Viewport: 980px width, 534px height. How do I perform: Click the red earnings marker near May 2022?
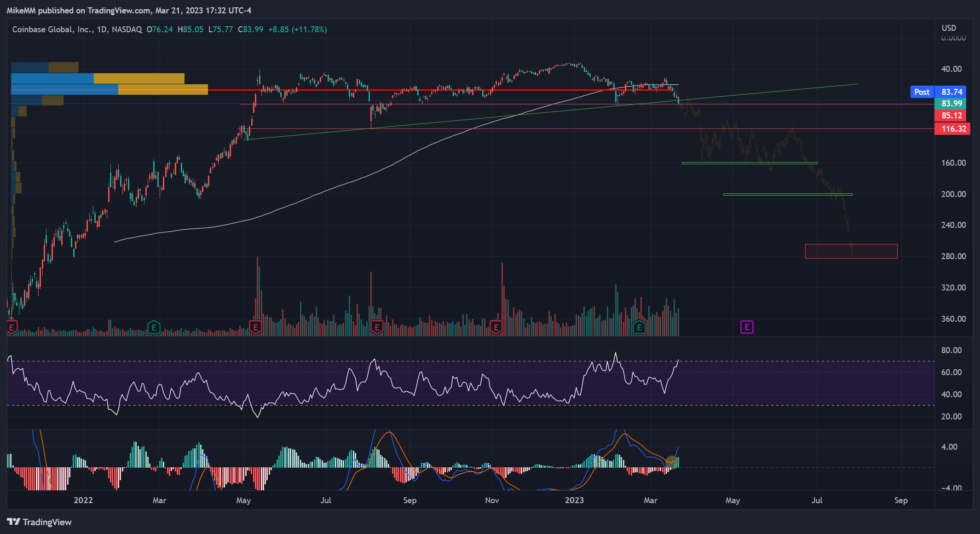click(255, 328)
